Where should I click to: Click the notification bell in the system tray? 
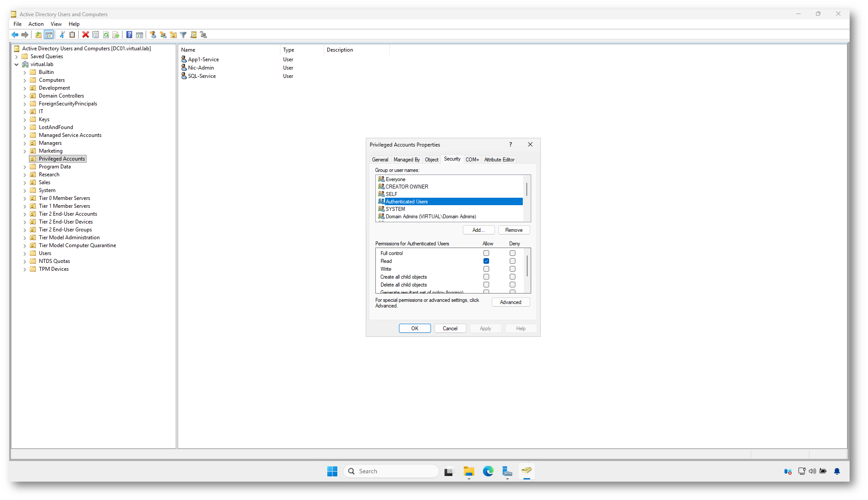click(x=837, y=471)
